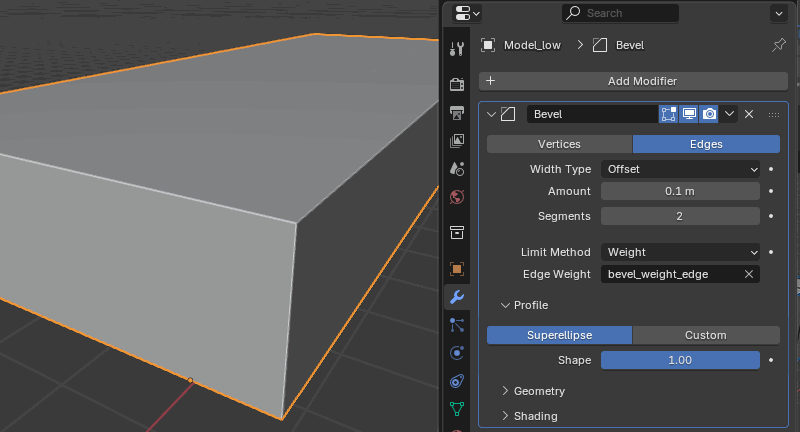Open the View Layer properties tab
The height and width of the screenshot is (432, 800).
click(x=457, y=141)
